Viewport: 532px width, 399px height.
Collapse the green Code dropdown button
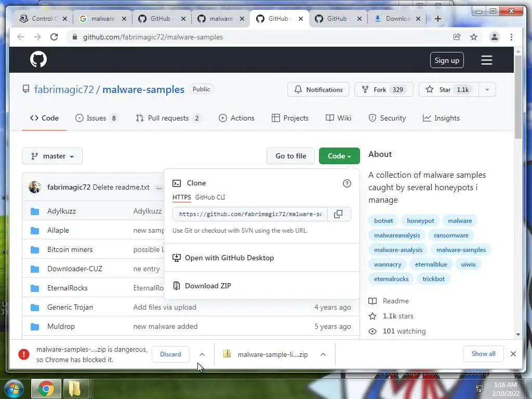tap(339, 156)
